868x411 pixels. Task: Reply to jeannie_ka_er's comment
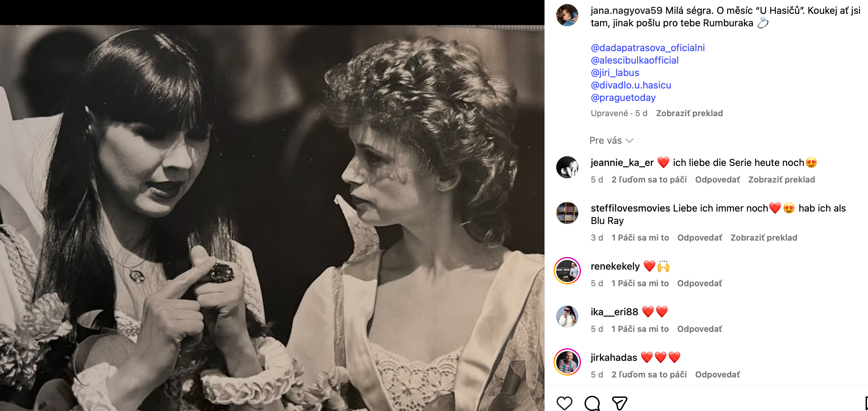click(717, 179)
